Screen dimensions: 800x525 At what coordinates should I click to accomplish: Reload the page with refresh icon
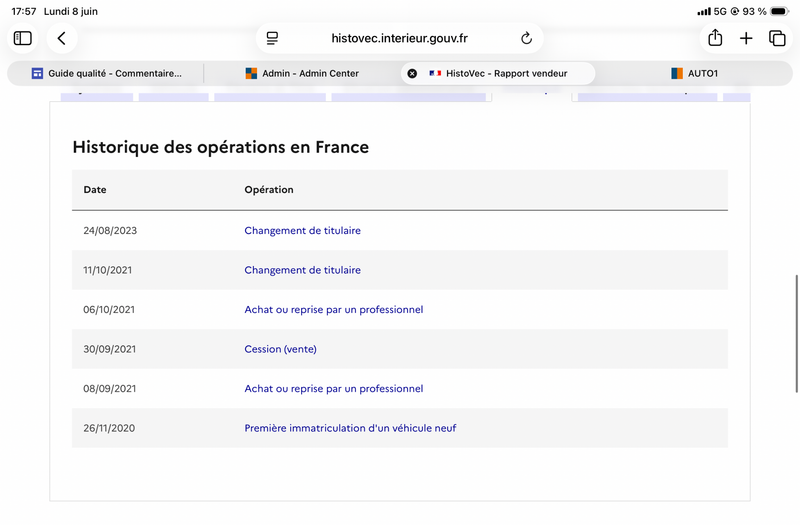point(527,38)
